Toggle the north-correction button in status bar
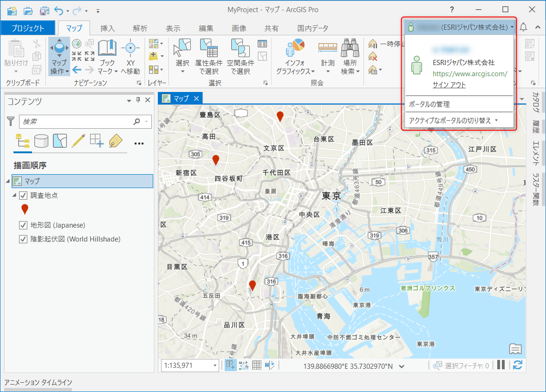Viewport: 546px width, 392px height. pos(269,365)
